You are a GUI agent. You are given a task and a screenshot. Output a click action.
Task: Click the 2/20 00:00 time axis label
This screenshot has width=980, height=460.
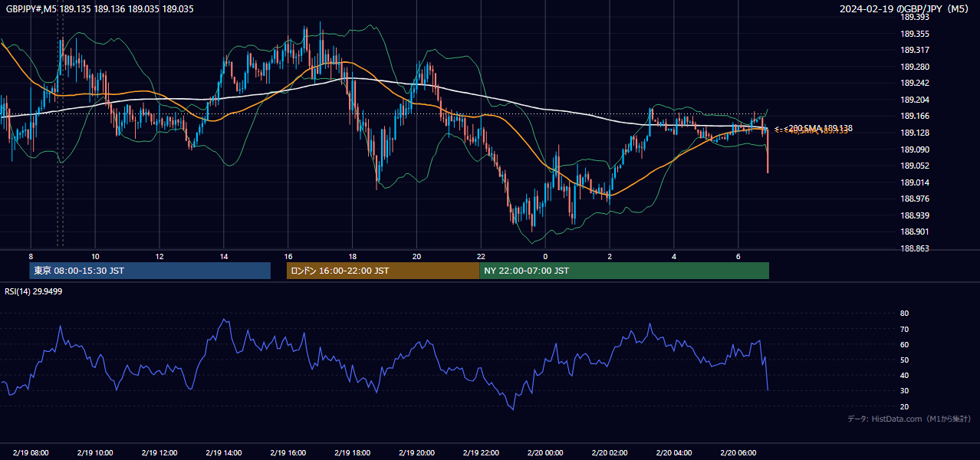(545, 453)
